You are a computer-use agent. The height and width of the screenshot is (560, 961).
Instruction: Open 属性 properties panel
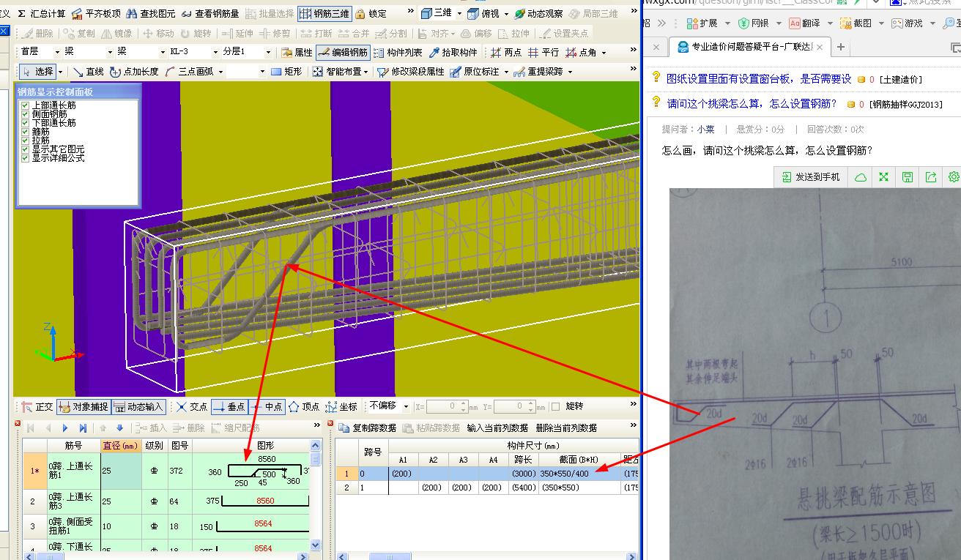296,53
